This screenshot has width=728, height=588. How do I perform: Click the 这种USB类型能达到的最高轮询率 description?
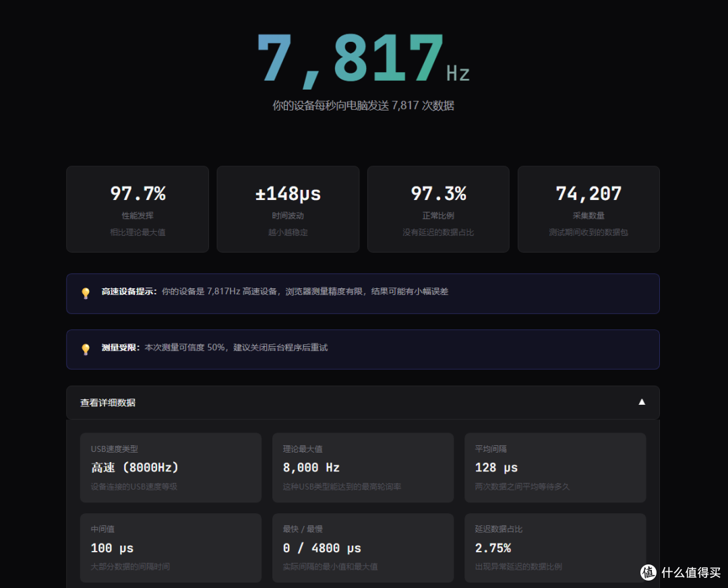pos(342,486)
